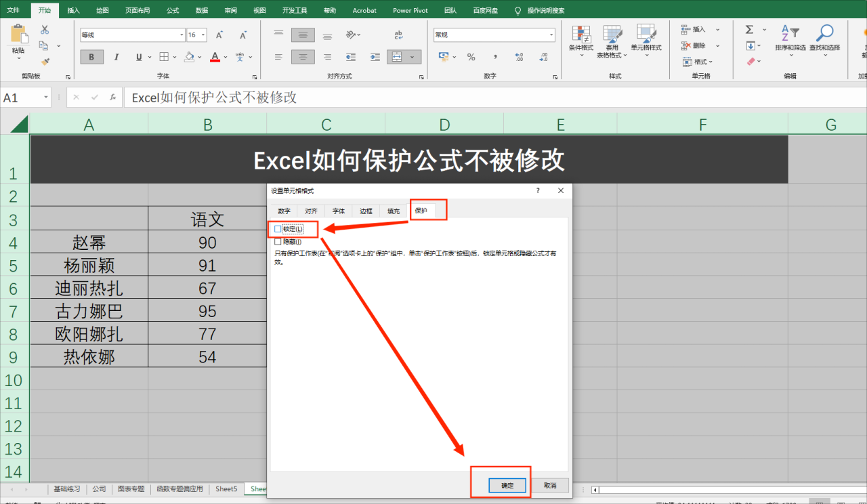867x504 pixels.
Task: Click the Cut scissors icon
Action: click(x=45, y=29)
